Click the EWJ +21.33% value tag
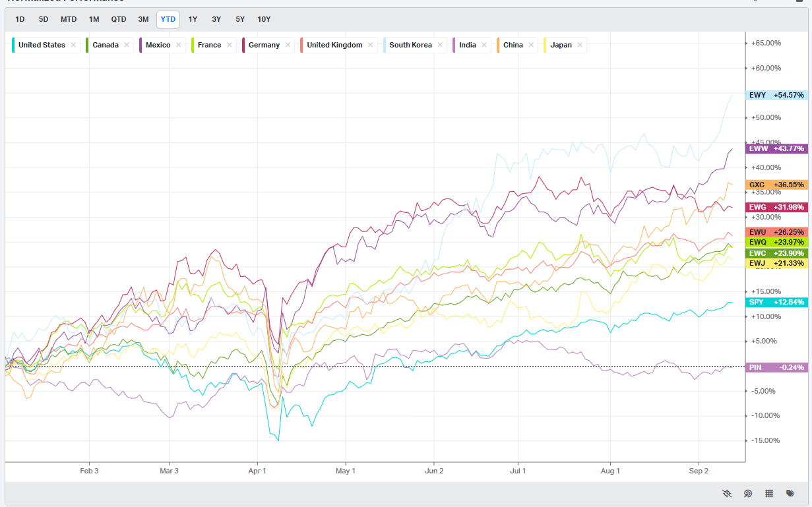 776,263
